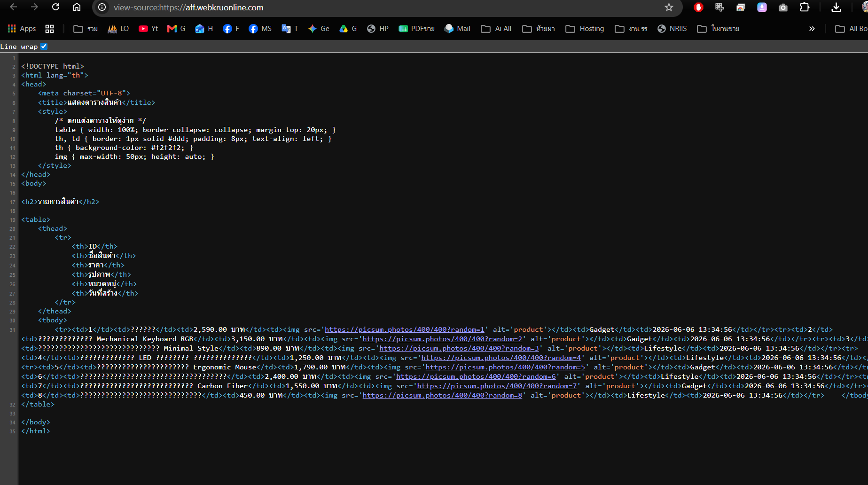Open the Hosting bookmark folder
The width and height of the screenshot is (868, 485).
[585, 29]
